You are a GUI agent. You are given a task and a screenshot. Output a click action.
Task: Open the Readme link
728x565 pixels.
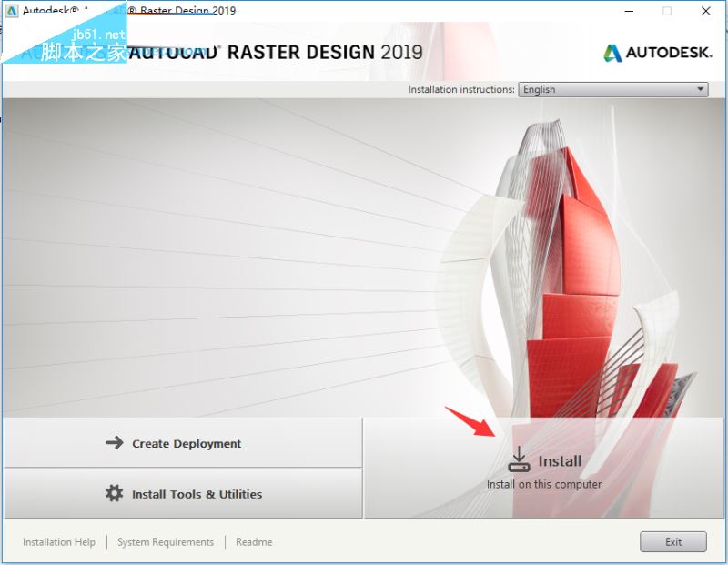pos(254,541)
